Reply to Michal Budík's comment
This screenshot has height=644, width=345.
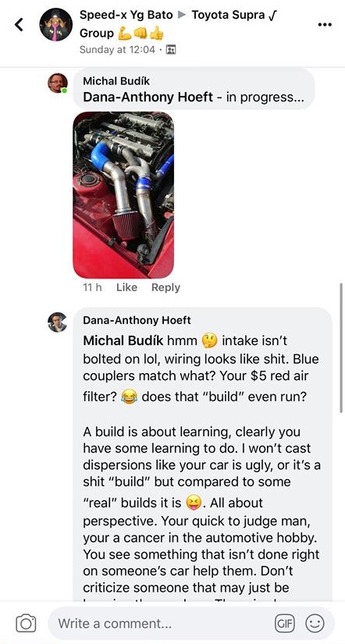coord(165,287)
